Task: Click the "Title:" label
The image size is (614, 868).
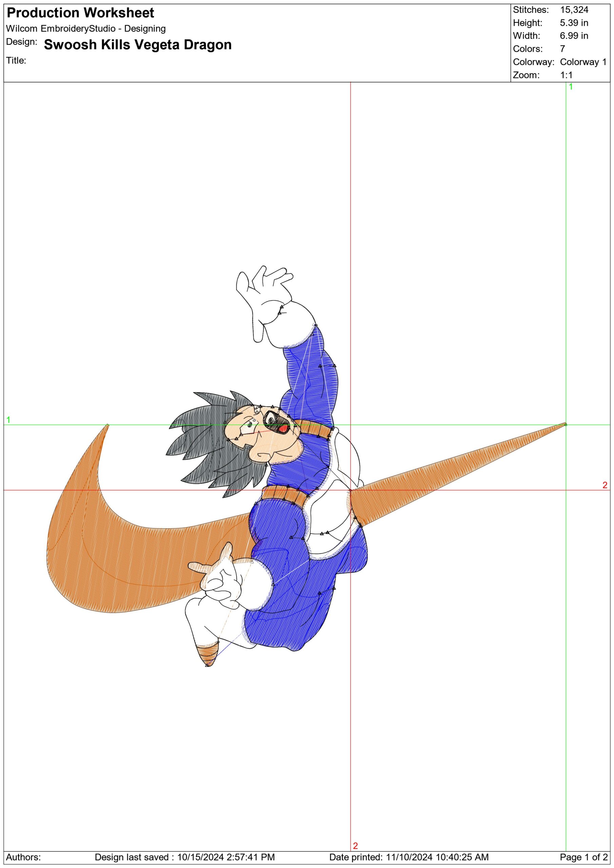Action: coord(16,60)
